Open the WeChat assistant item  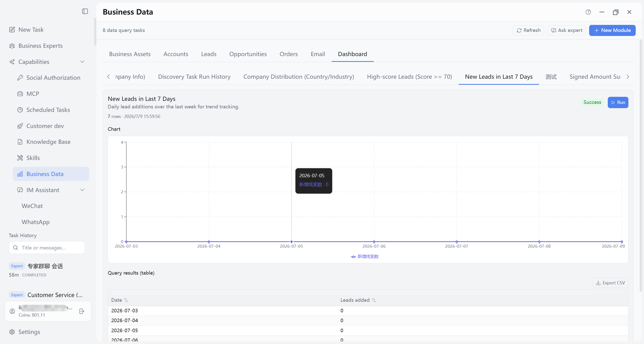click(x=32, y=206)
